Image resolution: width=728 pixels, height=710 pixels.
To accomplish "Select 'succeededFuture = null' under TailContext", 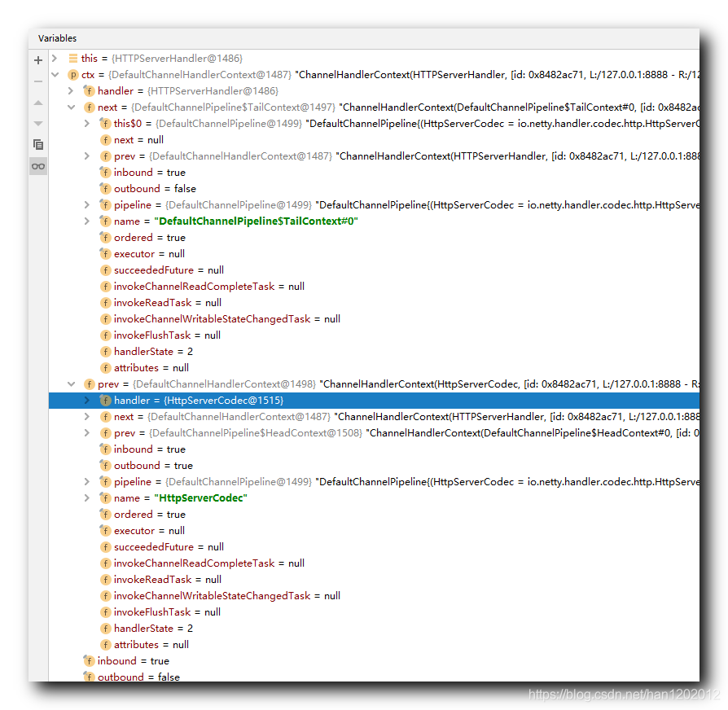I will (374, 270).
